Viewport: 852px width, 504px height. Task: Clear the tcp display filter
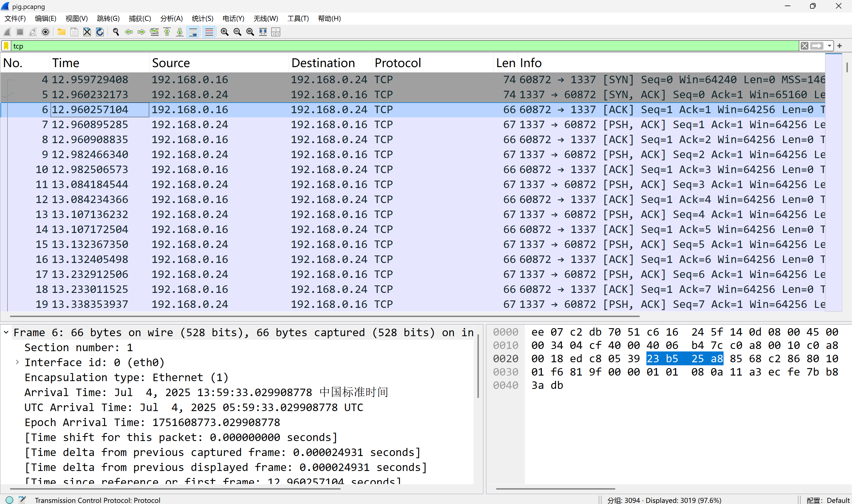click(804, 46)
